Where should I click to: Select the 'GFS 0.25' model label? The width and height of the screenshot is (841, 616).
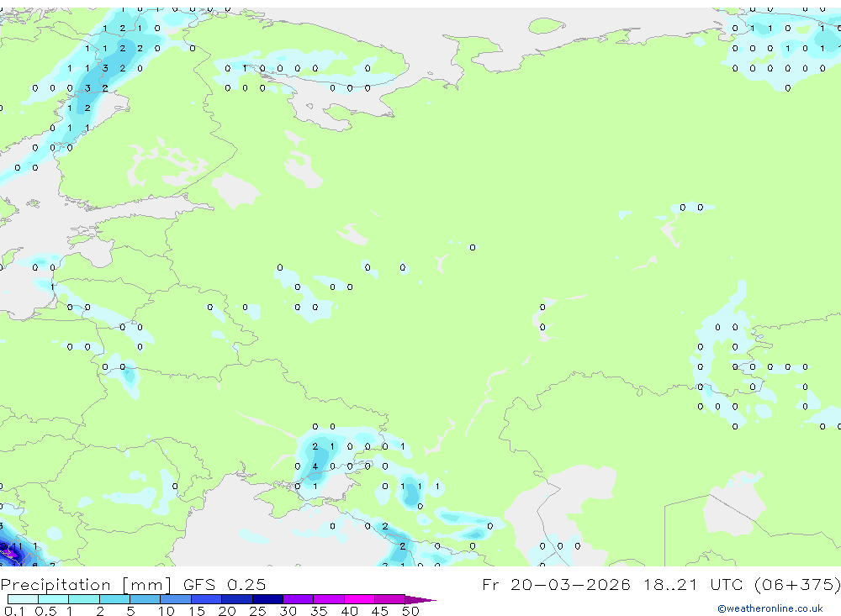coord(225,585)
